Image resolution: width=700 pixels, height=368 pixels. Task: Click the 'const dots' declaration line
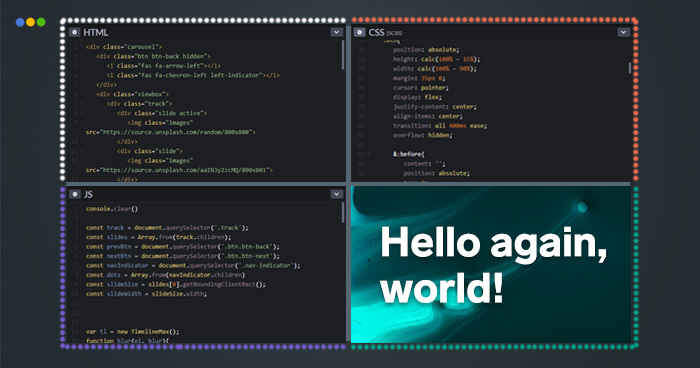coord(165,275)
